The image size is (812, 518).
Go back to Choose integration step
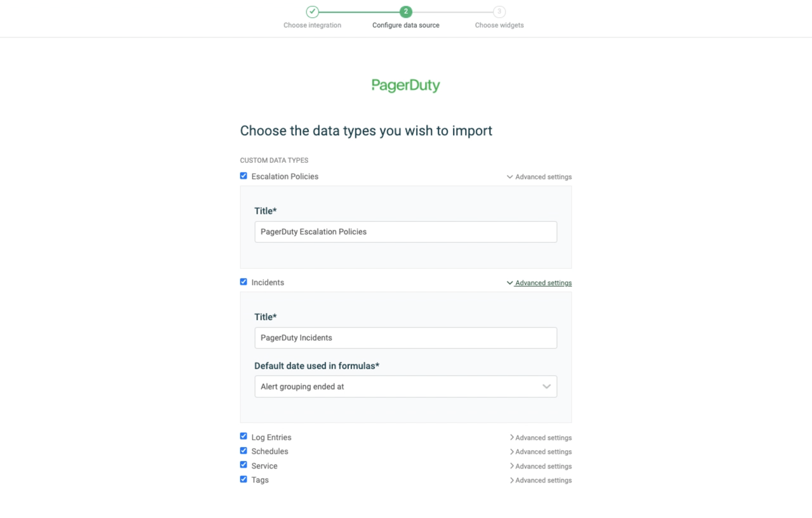[312, 25]
